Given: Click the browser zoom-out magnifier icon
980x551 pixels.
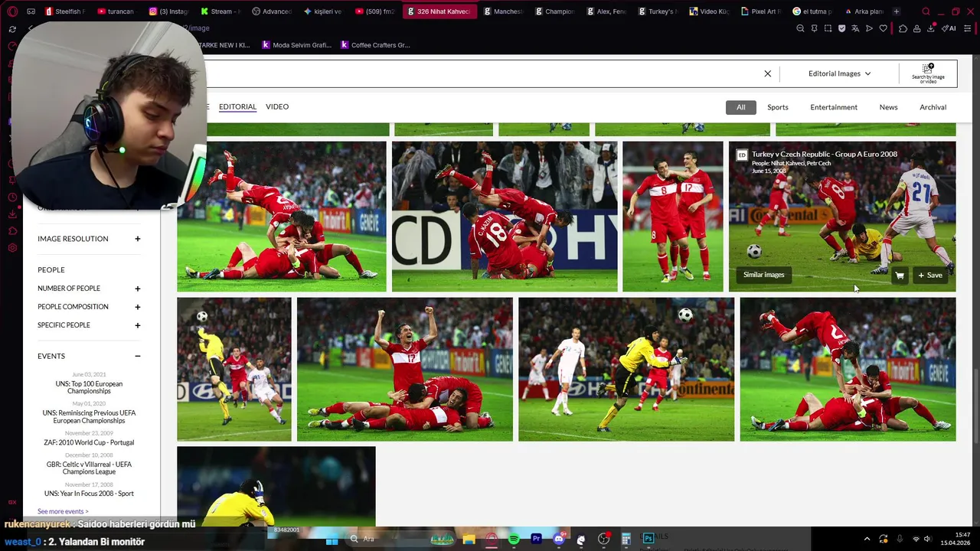Looking at the screenshot, I should point(800,28).
